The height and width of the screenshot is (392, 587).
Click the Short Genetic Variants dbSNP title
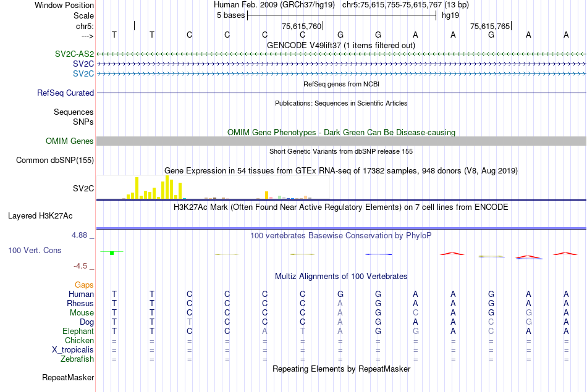pyautogui.click(x=341, y=151)
